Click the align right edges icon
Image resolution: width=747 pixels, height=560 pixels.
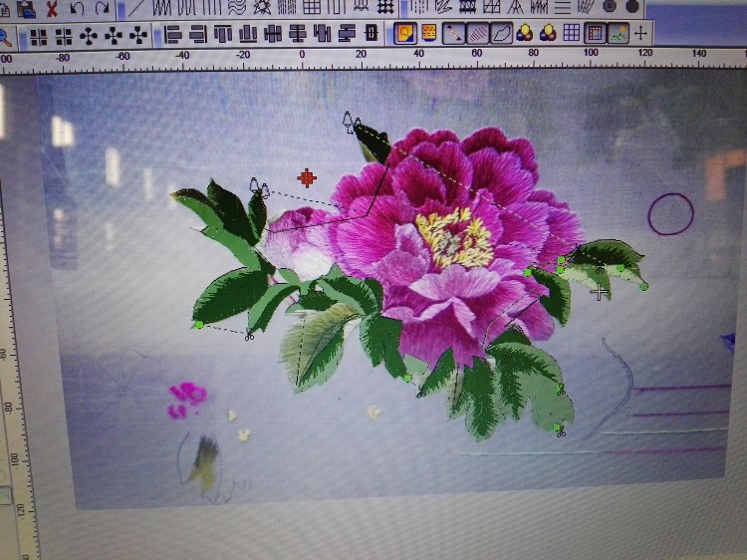click(199, 35)
